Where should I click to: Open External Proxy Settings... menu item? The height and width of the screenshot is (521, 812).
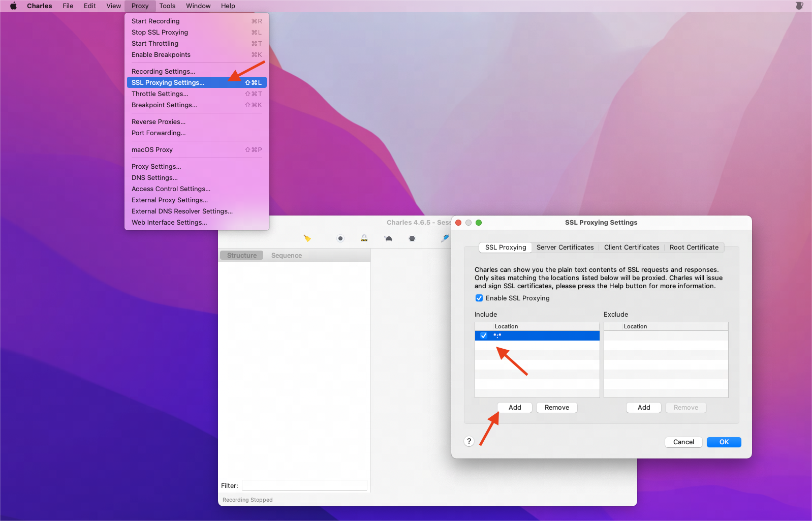197,200
